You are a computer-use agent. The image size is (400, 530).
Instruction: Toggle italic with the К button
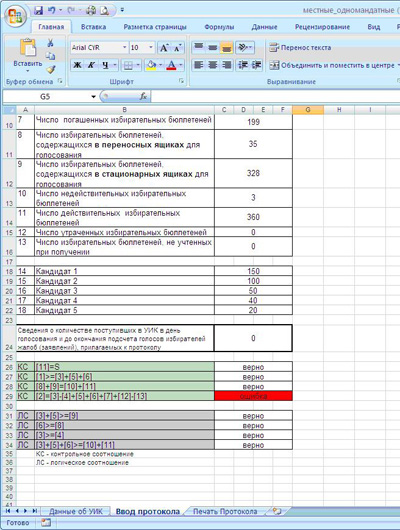(x=91, y=65)
